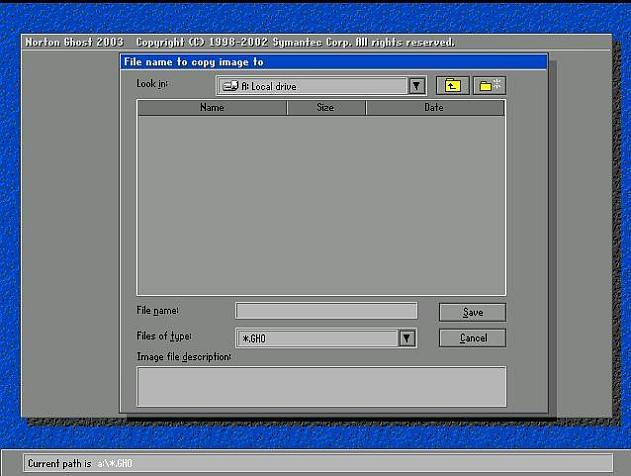Sort by the Size column header
The height and width of the screenshot is (476, 631).
(326, 107)
